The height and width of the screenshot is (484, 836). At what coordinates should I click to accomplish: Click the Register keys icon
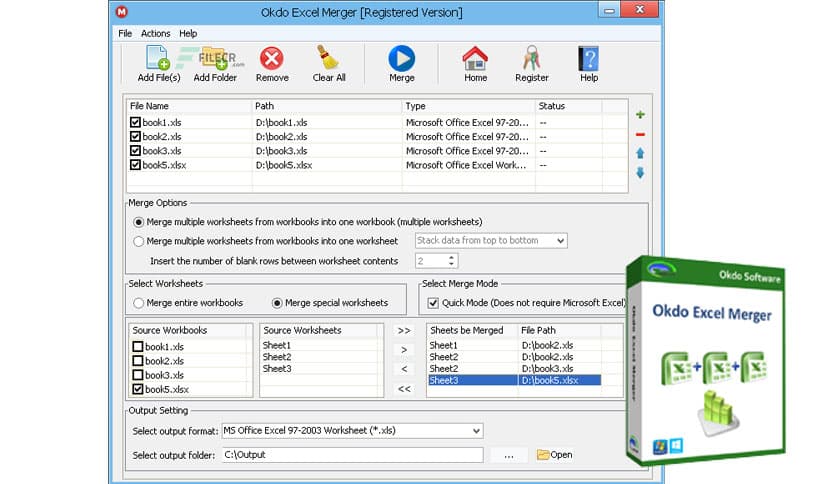531,58
